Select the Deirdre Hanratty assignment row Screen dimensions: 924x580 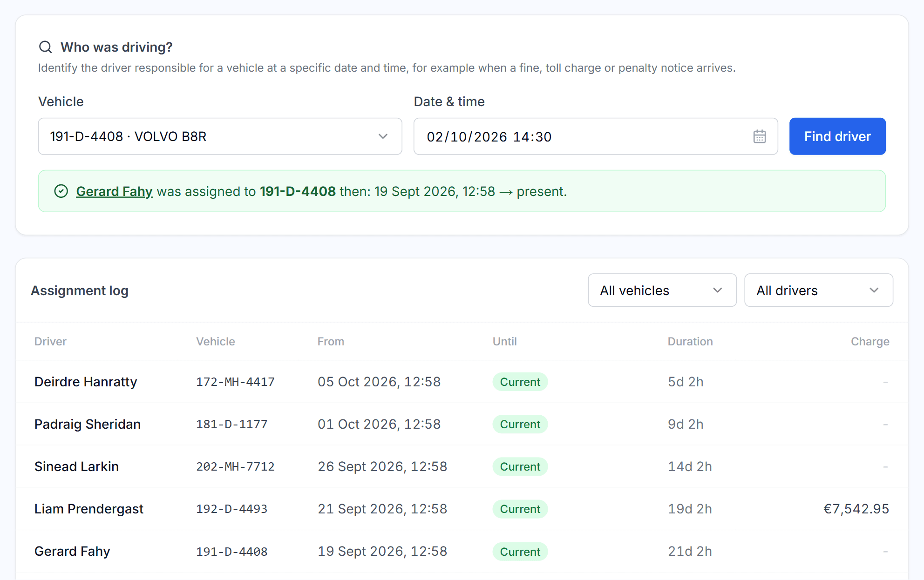pos(462,382)
